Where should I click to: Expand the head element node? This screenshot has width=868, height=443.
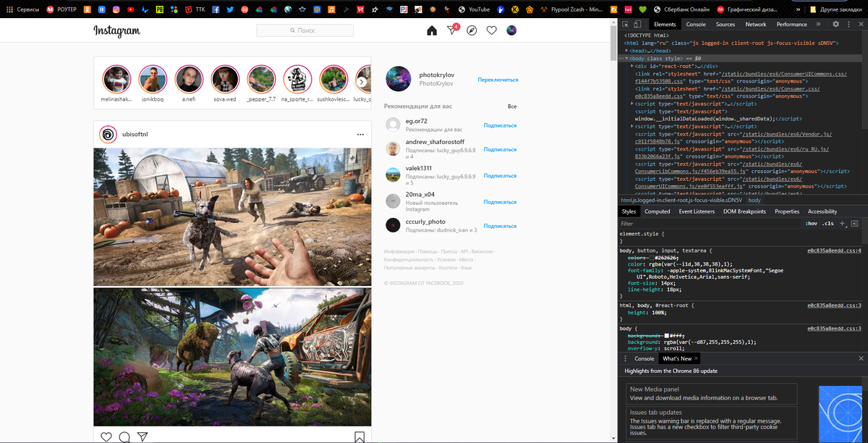coord(626,51)
